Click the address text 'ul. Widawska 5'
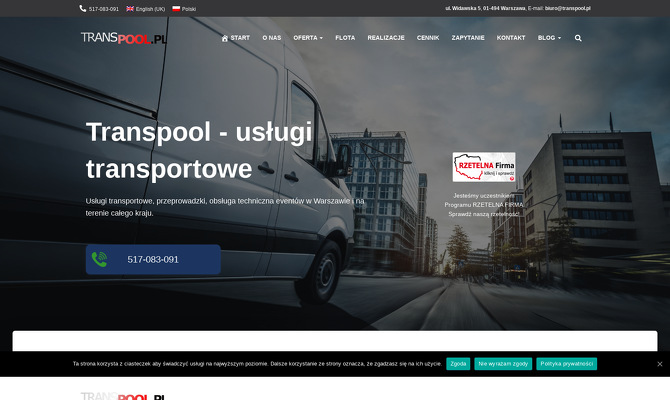Screen dimensions: 670x400 pos(463,8)
